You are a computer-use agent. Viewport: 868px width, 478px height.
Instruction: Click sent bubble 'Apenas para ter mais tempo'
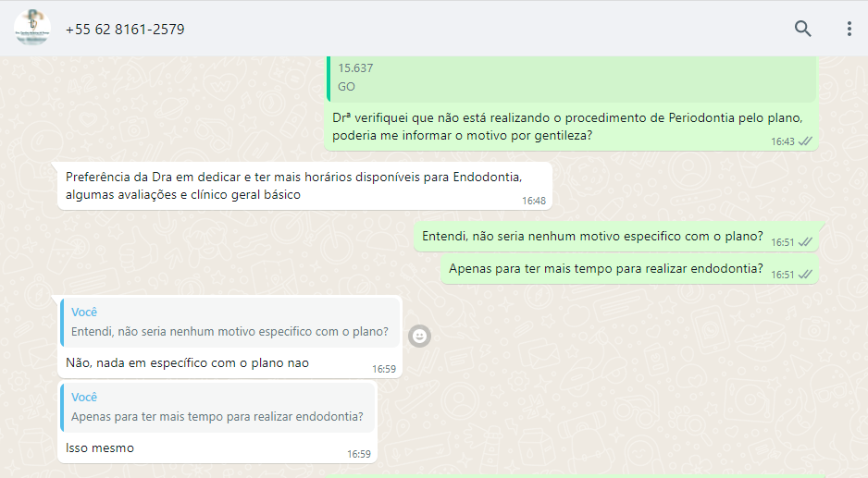tap(629, 269)
